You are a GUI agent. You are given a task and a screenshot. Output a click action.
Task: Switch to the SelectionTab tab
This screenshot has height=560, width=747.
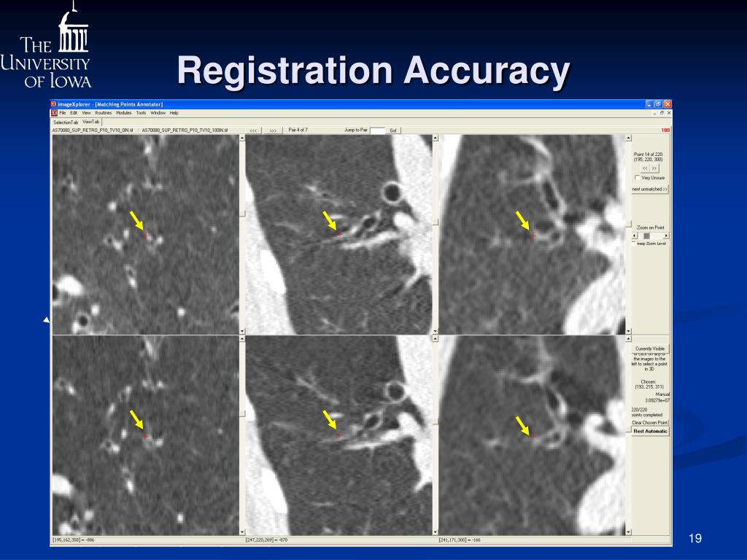coord(66,122)
